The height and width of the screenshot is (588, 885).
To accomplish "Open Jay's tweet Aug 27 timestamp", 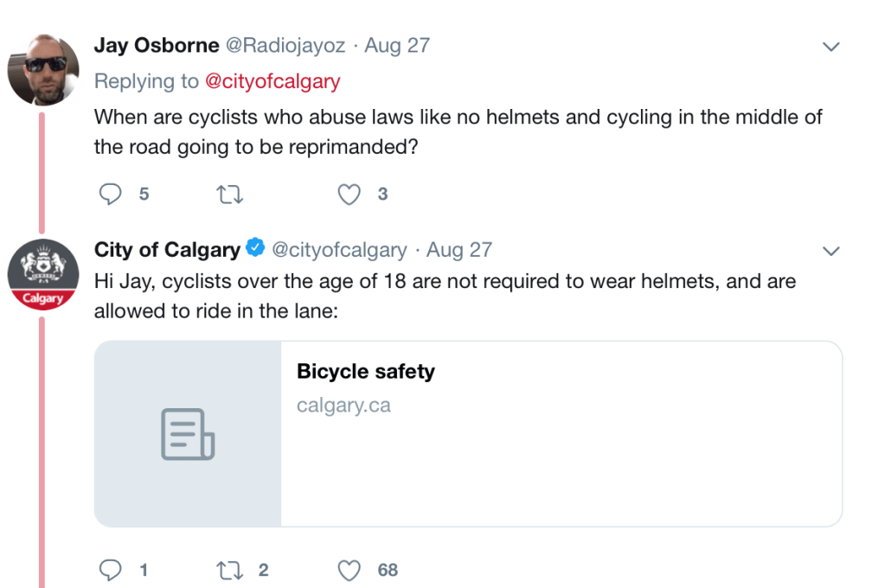I will point(397,46).
